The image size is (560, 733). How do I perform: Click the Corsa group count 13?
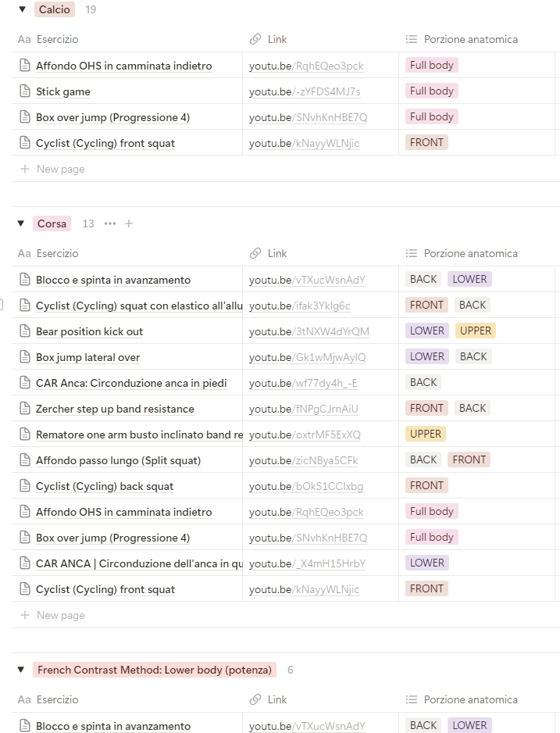(x=87, y=223)
